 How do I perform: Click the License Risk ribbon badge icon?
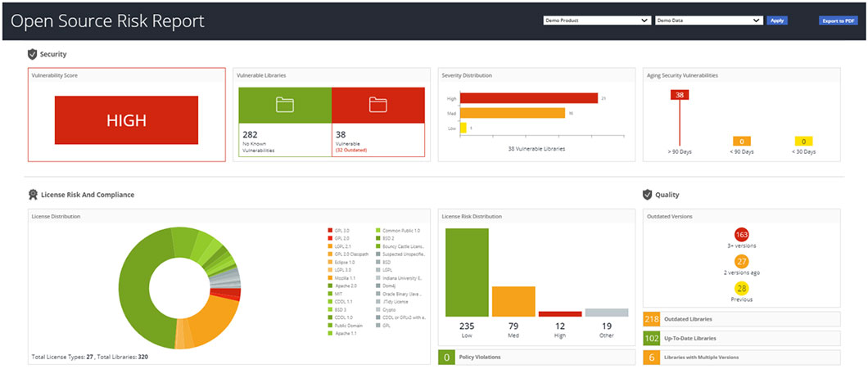point(33,195)
